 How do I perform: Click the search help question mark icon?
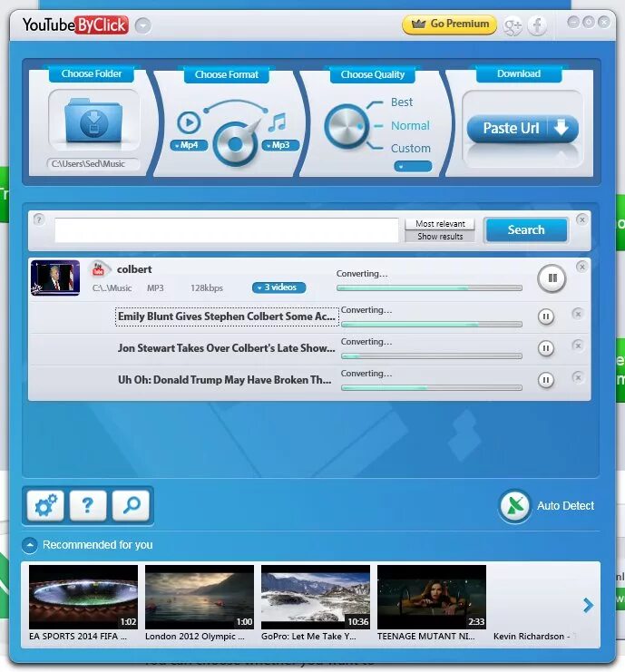coord(39,219)
